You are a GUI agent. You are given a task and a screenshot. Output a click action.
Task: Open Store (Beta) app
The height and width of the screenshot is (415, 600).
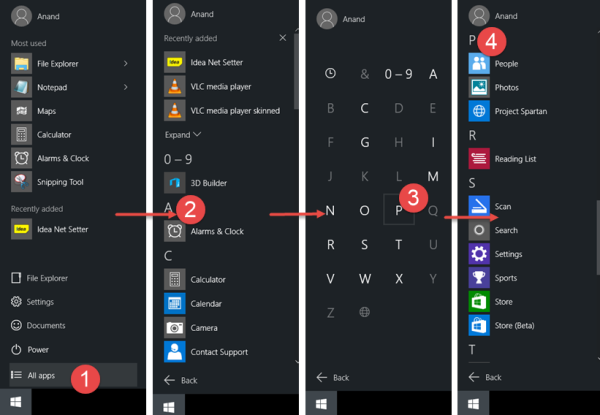click(x=502, y=325)
